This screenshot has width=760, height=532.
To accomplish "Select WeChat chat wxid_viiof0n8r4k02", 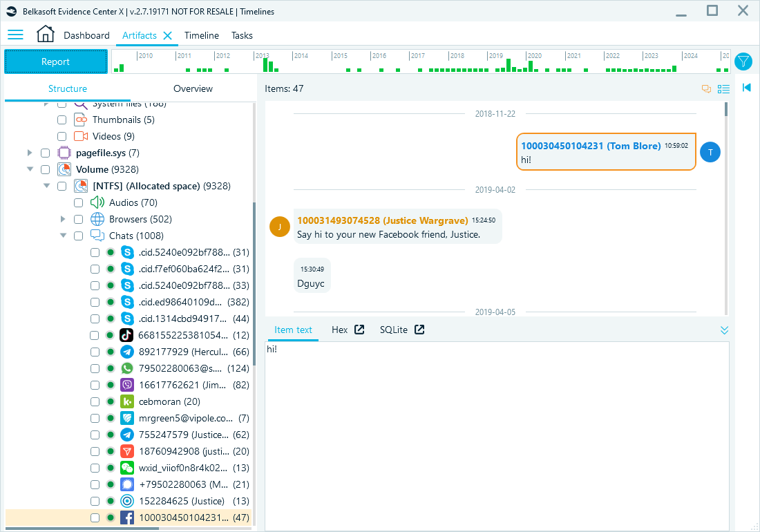I will pos(182,468).
